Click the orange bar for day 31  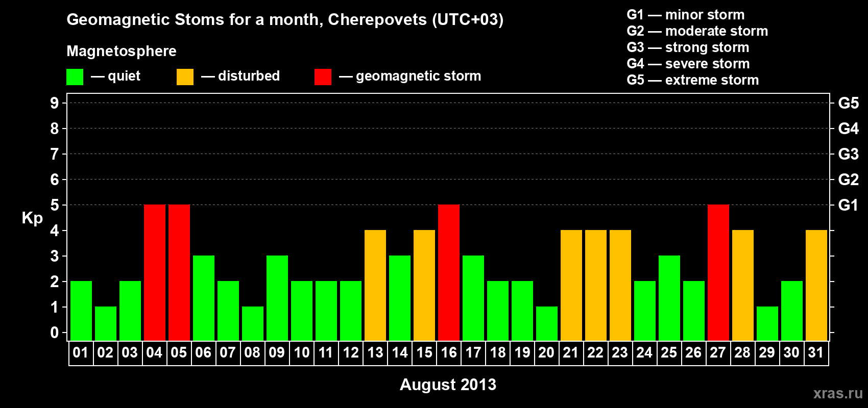pos(816,286)
